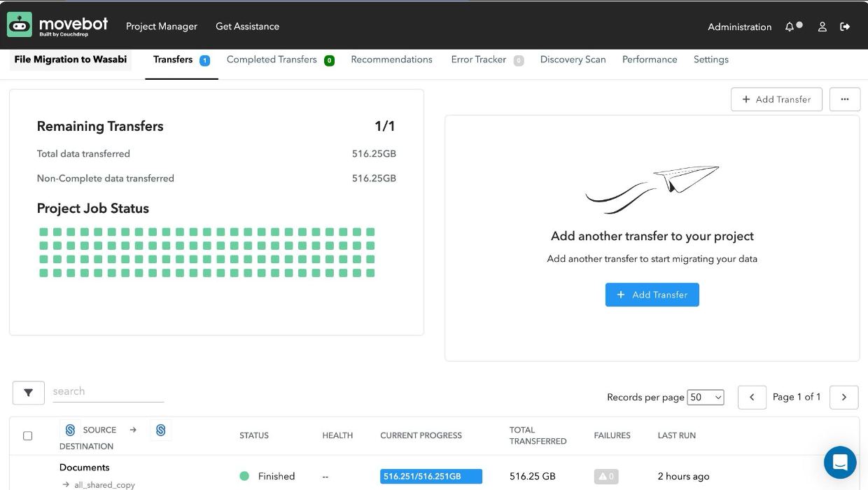
Task: Click the Project Job Status squares grid
Action: click(206, 253)
